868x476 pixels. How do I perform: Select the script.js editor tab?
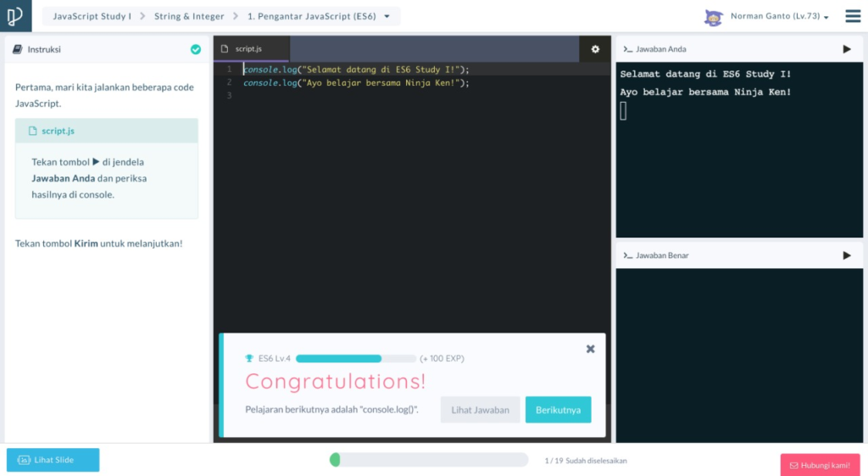(251, 49)
